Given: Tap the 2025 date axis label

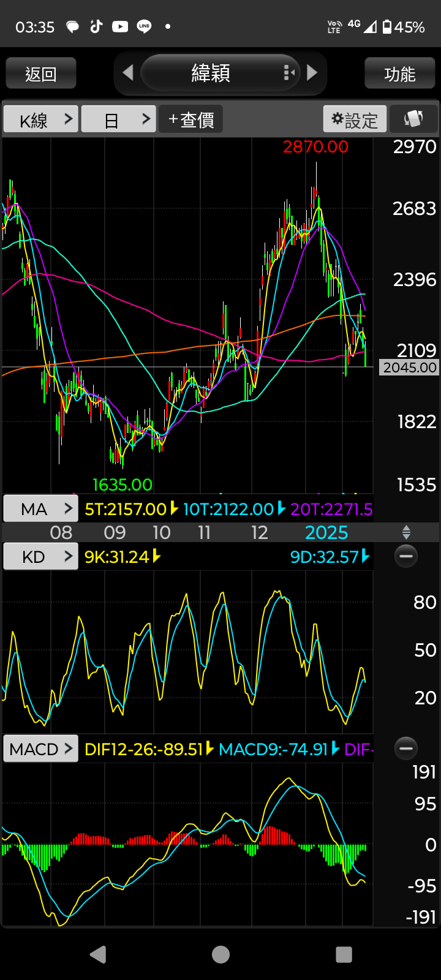Looking at the screenshot, I should point(326,532).
